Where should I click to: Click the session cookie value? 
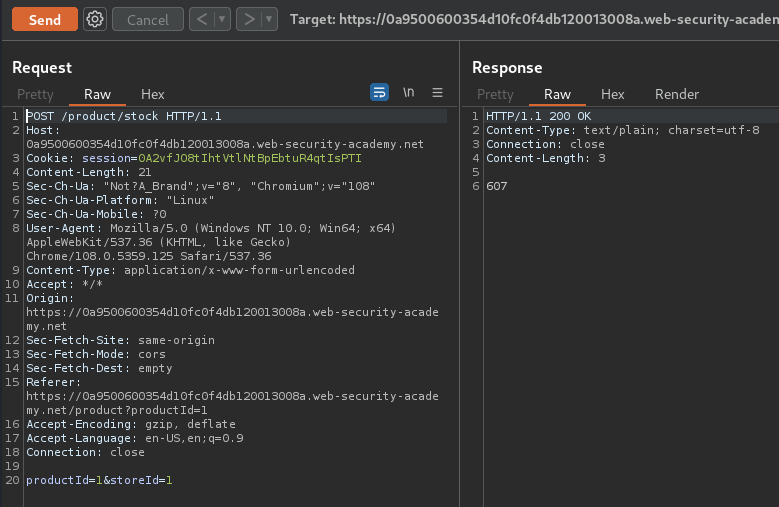click(250, 158)
